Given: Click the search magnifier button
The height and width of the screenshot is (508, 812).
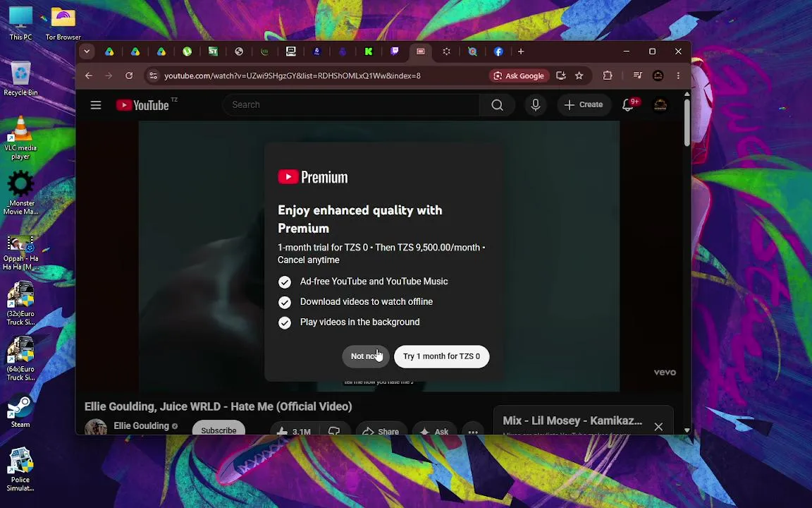Looking at the screenshot, I should pyautogui.click(x=497, y=105).
